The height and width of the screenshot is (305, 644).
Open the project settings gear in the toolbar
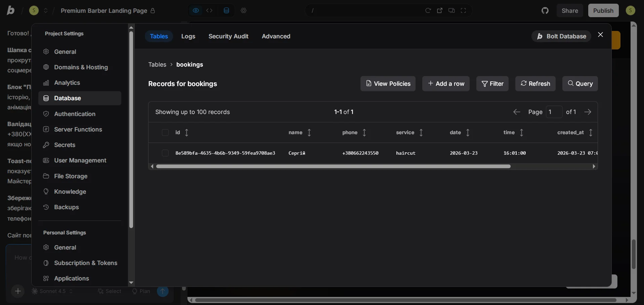point(244,10)
